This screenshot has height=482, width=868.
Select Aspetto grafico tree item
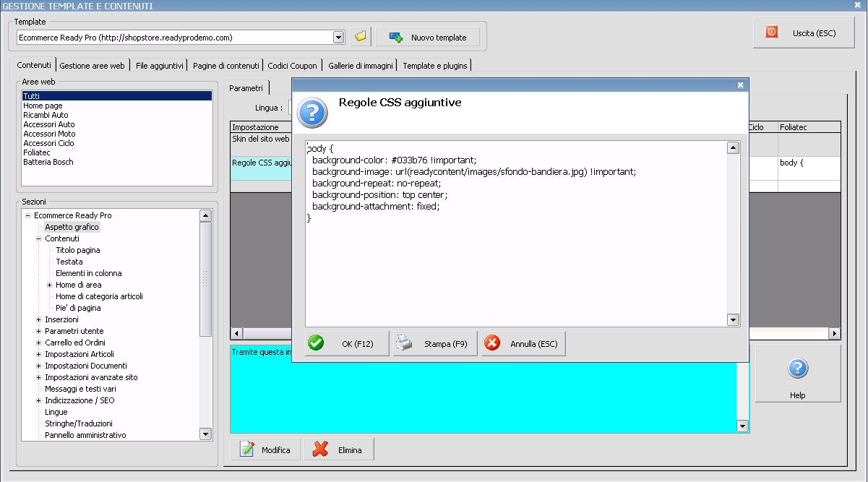(x=72, y=227)
